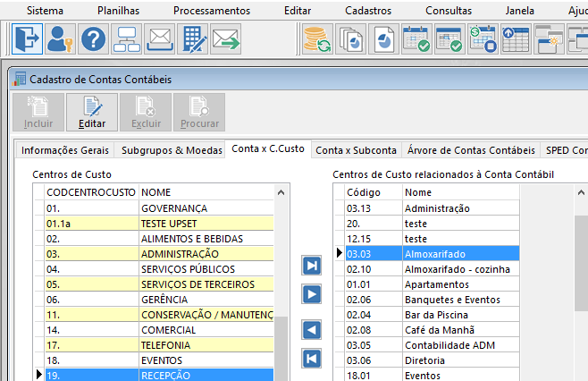The image size is (588, 381).
Task: Switch to Subgrupos & Moedas tab
Action: pos(172,150)
